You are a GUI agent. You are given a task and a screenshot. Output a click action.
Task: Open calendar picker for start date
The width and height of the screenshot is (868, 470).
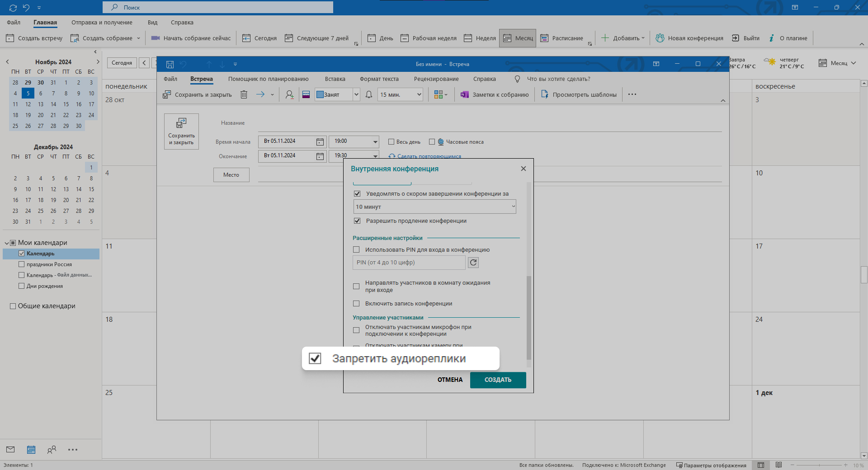pos(320,142)
